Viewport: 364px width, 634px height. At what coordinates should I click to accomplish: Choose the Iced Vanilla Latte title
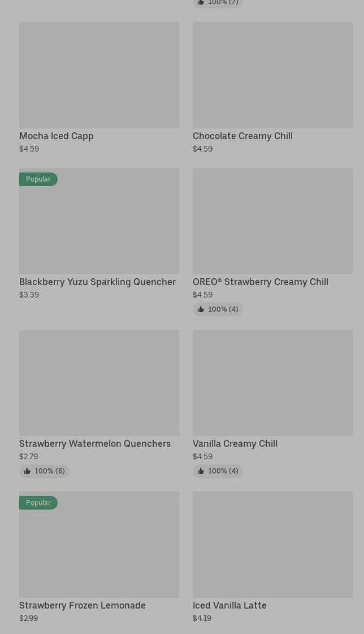point(229,606)
